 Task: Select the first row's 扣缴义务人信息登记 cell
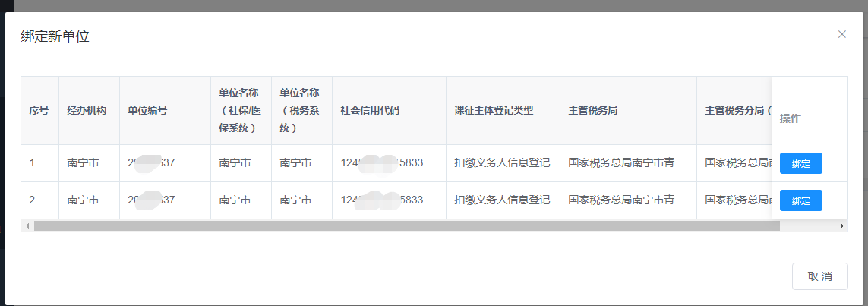point(502,162)
